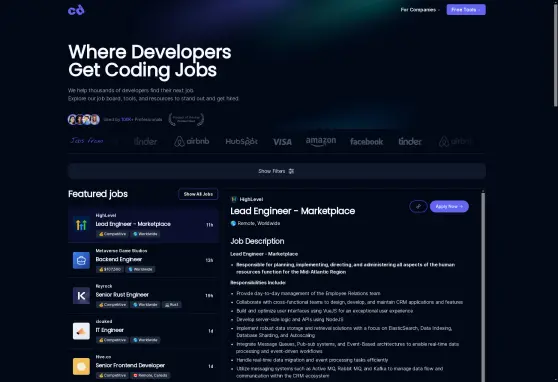Click the Metaverse Game Studios company name
This screenshot has width=558, height=382.
pos(121,251)
